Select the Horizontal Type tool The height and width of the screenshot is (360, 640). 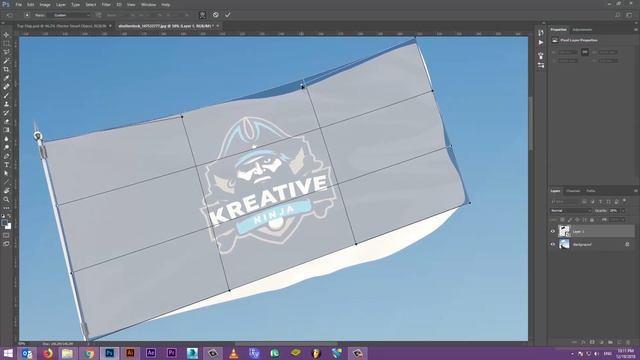(x=6, y=164)
